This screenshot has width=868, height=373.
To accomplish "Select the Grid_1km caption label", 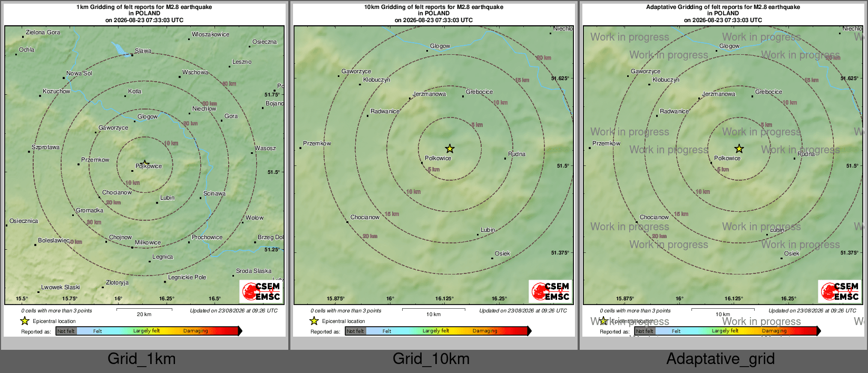I will (x=142, y=359).
